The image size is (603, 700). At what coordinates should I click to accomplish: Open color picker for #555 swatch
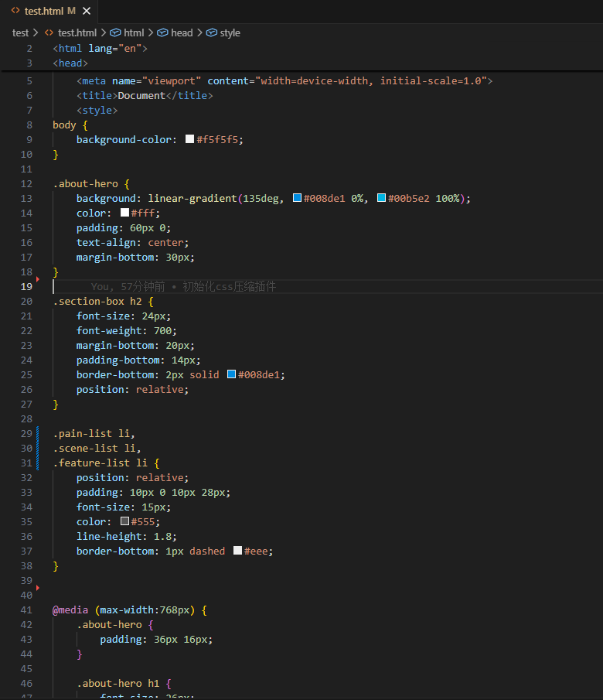point(124,521)
